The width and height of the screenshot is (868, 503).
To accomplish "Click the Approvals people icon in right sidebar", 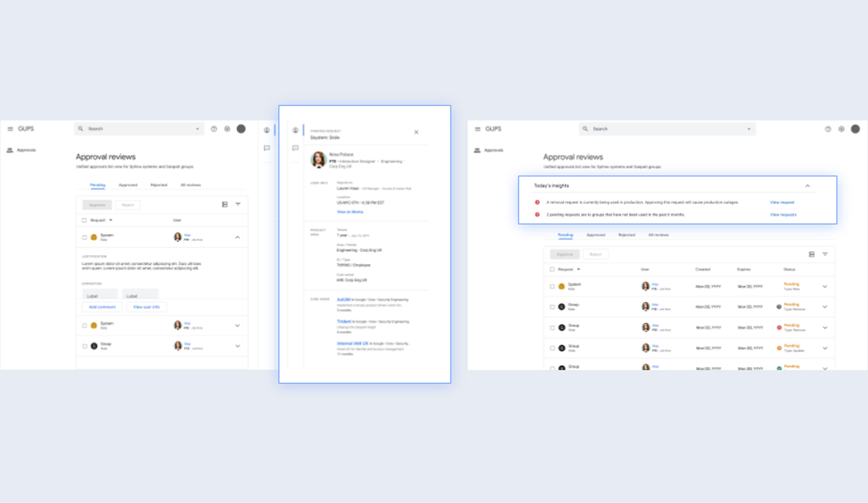I will [477, 150].
